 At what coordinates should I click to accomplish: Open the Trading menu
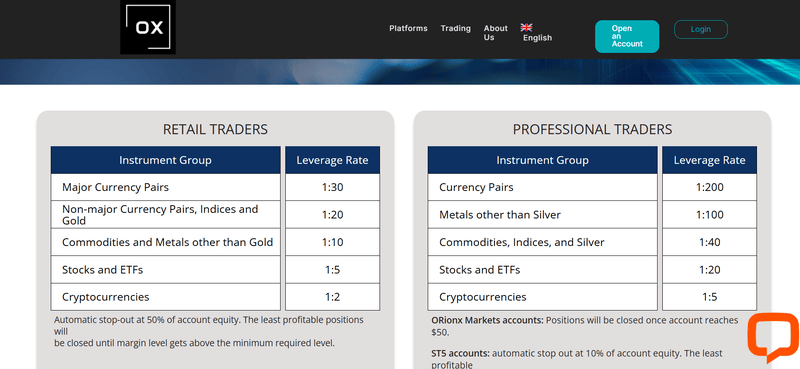tap(456, 28)
